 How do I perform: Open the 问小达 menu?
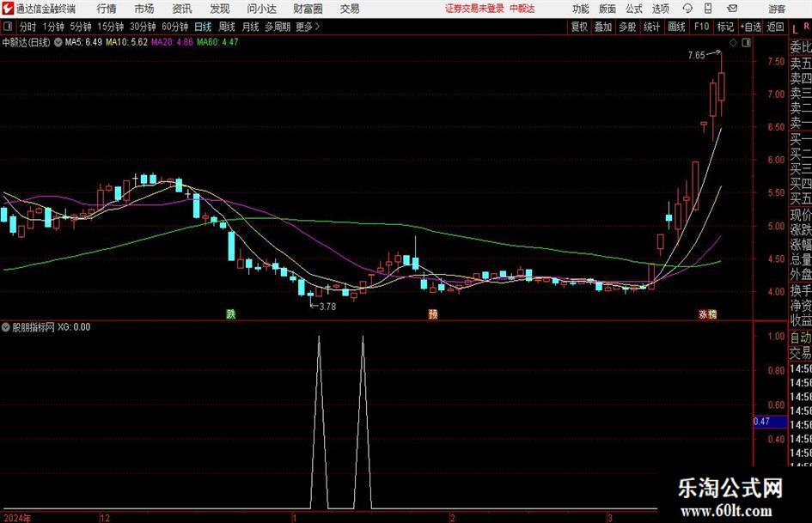click(261, 9)
